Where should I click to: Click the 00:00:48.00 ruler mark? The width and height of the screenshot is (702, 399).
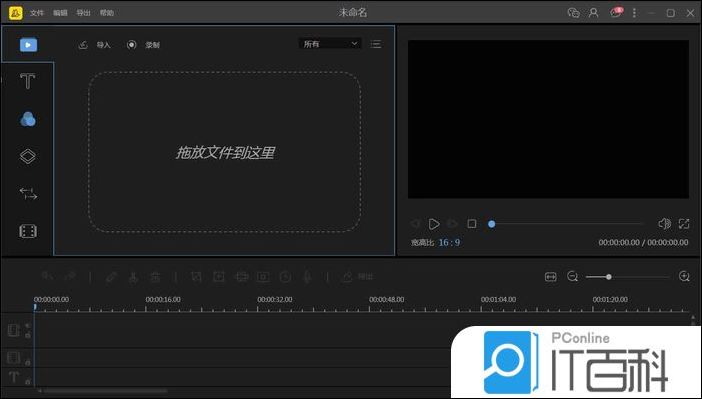coord(386,299)
